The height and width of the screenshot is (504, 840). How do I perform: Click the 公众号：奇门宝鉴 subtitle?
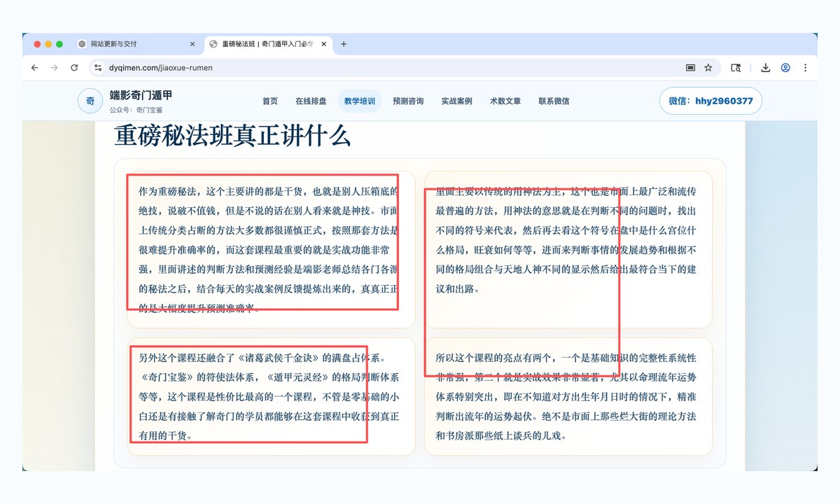(136, 110)
